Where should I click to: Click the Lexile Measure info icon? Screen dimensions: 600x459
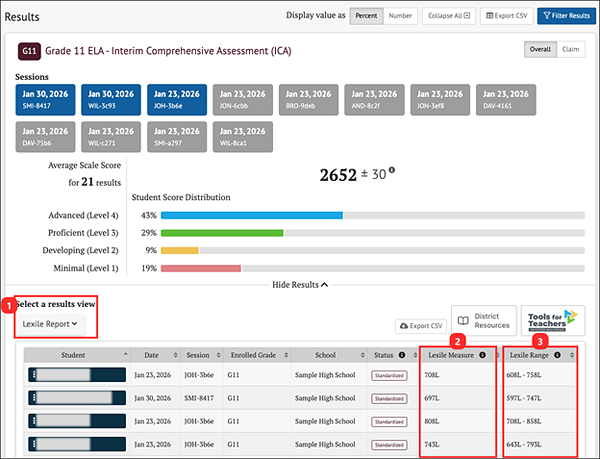[x=483, y=355]
